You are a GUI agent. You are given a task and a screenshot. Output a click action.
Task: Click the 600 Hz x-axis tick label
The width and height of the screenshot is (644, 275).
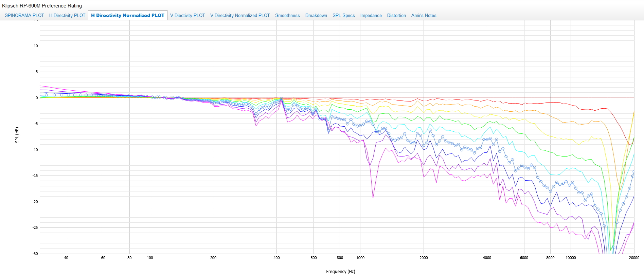coord(314,258)
